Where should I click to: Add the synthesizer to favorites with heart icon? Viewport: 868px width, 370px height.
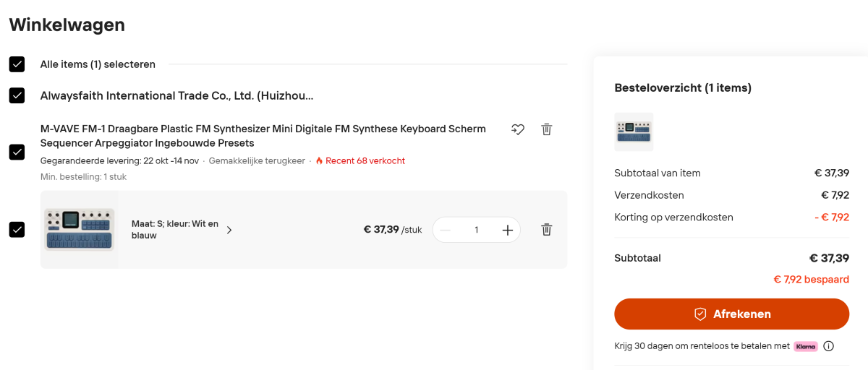pos(518,129)
